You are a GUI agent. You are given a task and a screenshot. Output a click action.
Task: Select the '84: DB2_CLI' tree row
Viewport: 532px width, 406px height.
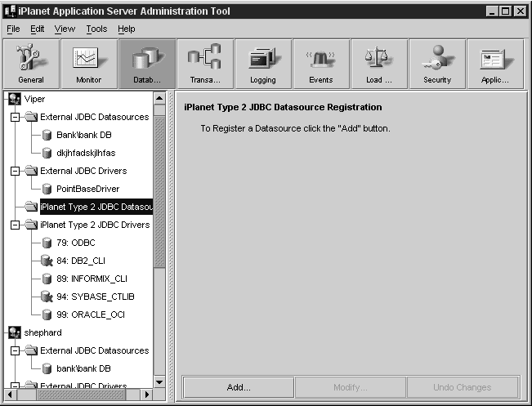point(81,261)
